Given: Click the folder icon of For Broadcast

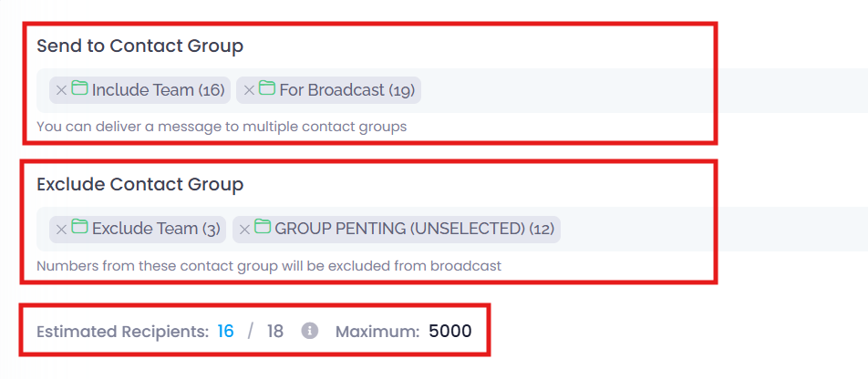Looking at the screenshot, I should point(267,88).
